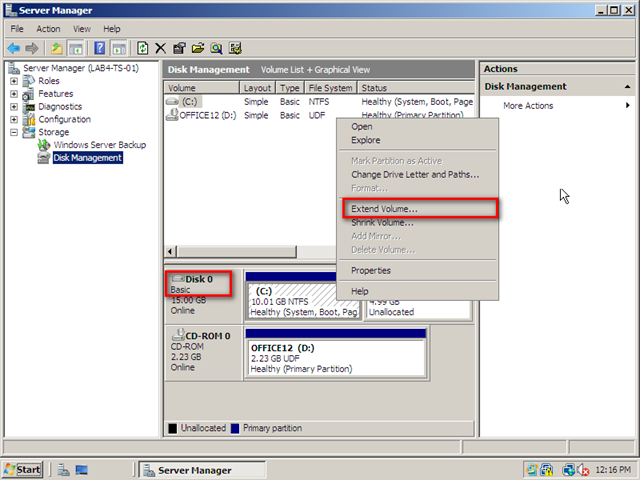
Task: Click the Features icon in the tree
Action: [29, 94]
